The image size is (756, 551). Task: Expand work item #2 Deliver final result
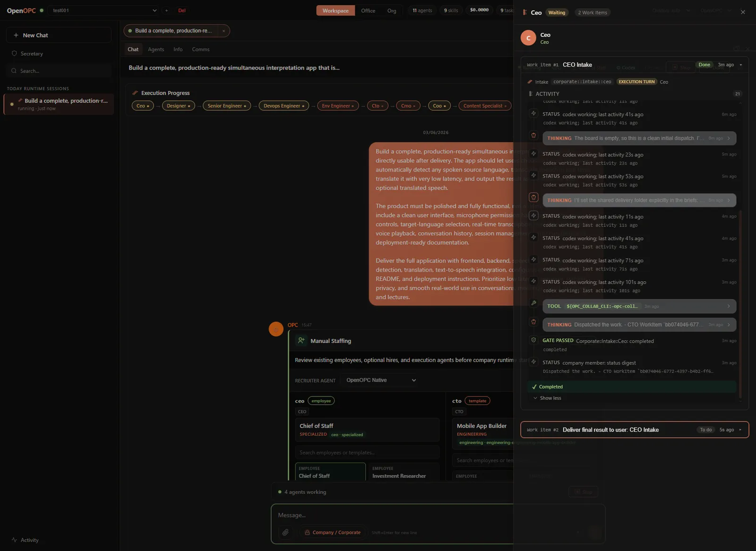point(635,430)
